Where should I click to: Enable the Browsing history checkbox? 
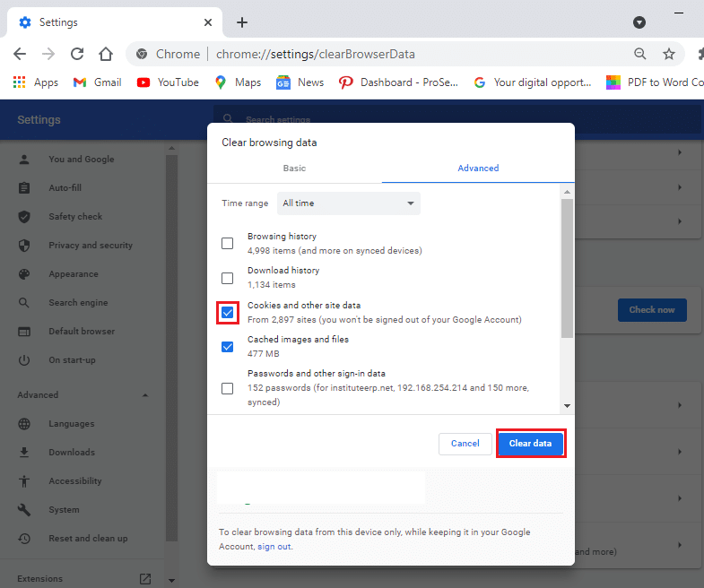228,244
